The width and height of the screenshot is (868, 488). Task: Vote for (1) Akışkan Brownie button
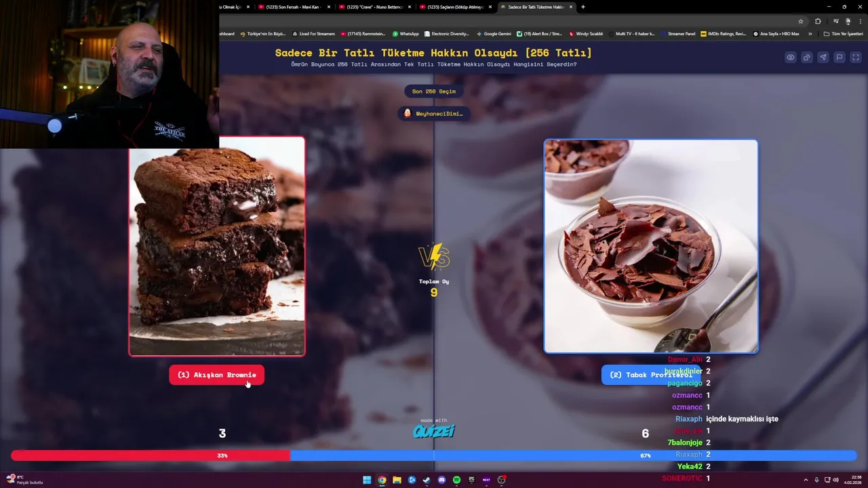(x=216, y=375)
